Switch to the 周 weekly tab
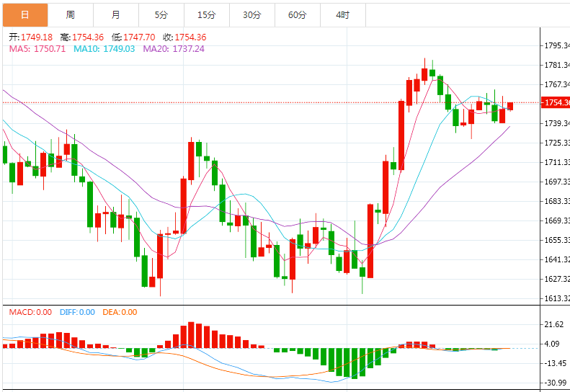The width and height of the screenshot is (570, 392). 71,15
